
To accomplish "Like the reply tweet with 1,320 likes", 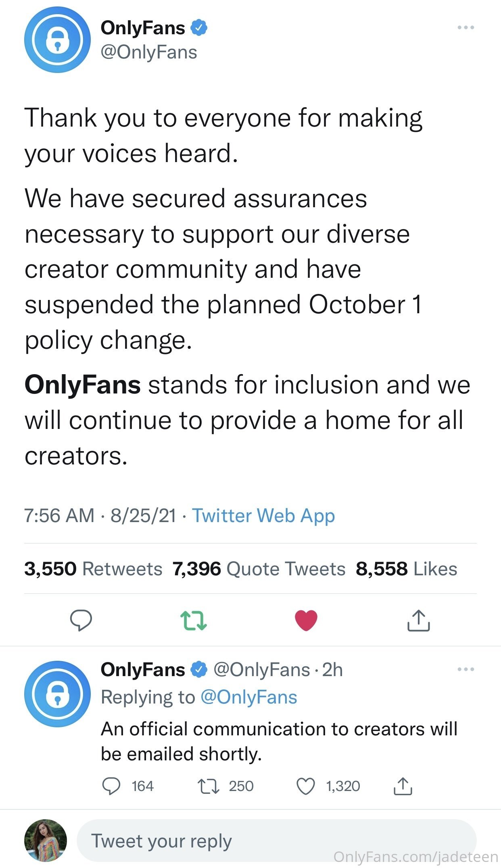I will (x=306, y=786).
